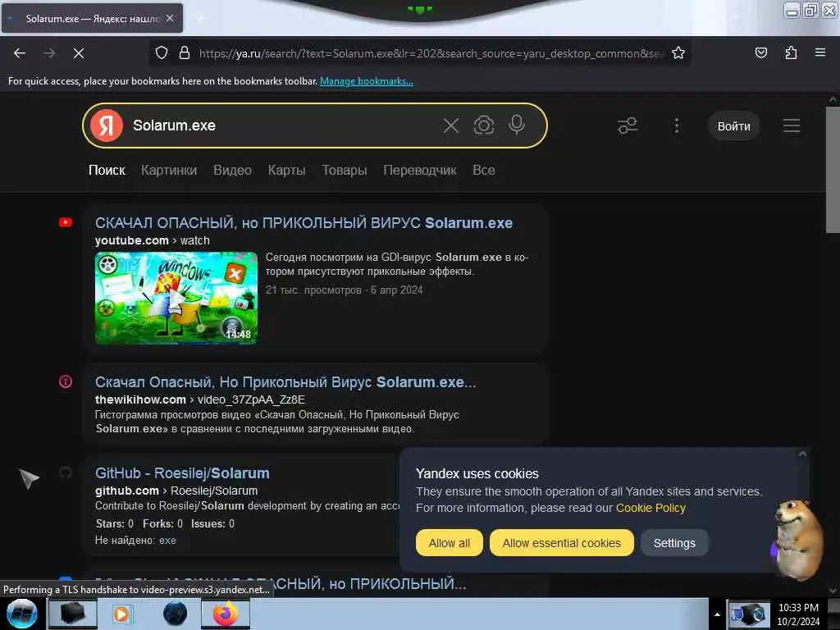Open the dark globe taskbar icon
840x630 pixels.
coord(175,614)
